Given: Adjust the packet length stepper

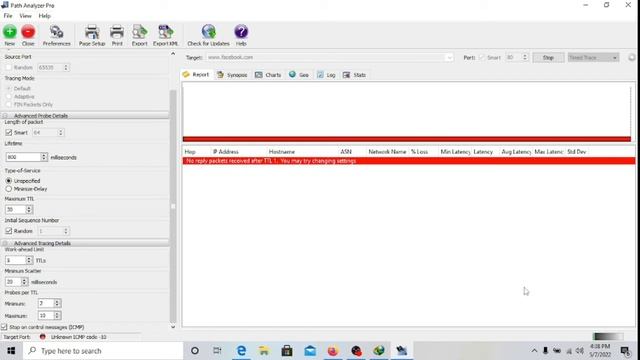Looking at the screenshot, I should tap(61, 133).
